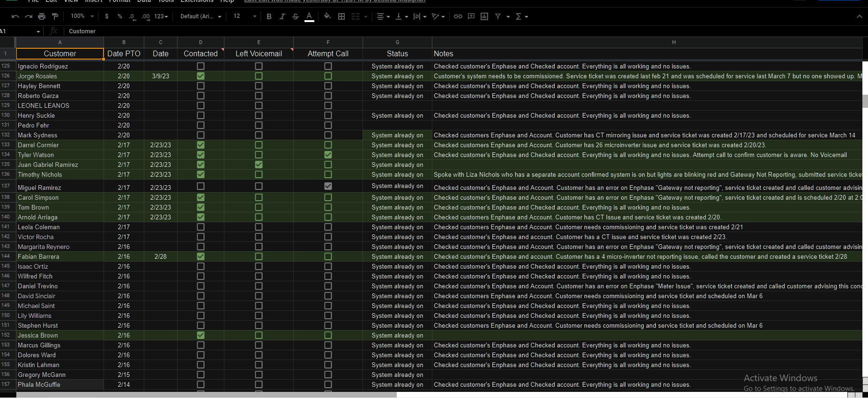868x398 pixels.
Task: Open the Default (Arial) font dropdown
Action: click(201, 16)
